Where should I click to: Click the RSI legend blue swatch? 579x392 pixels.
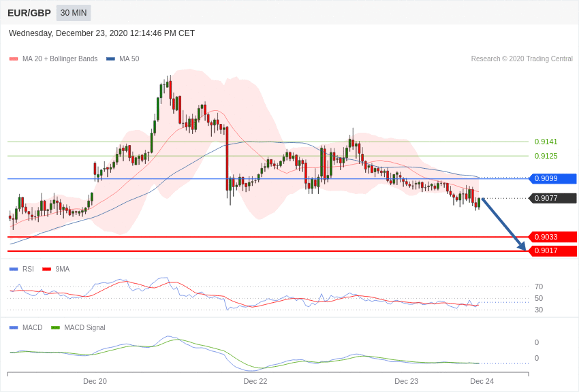point(14,269)
